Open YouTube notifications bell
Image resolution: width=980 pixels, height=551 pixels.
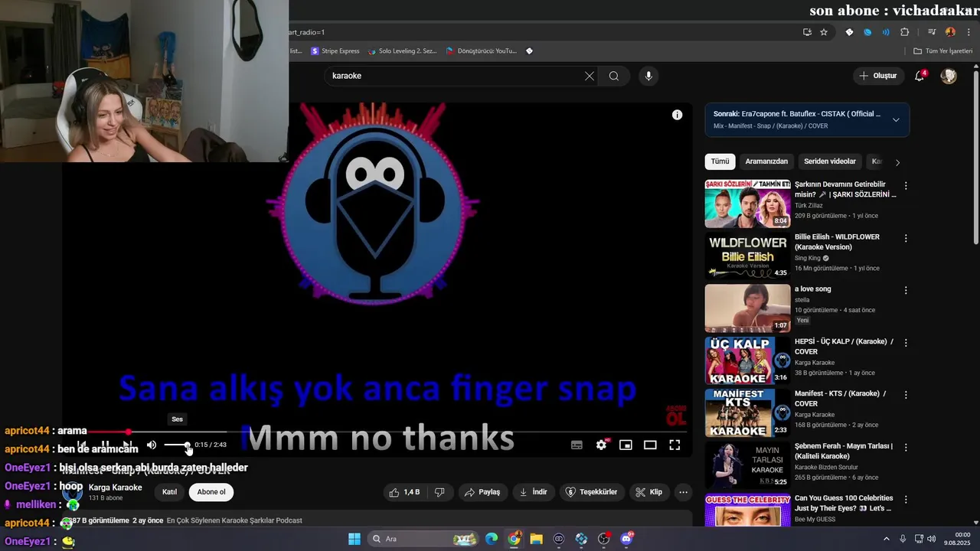(x=920, y=76)
